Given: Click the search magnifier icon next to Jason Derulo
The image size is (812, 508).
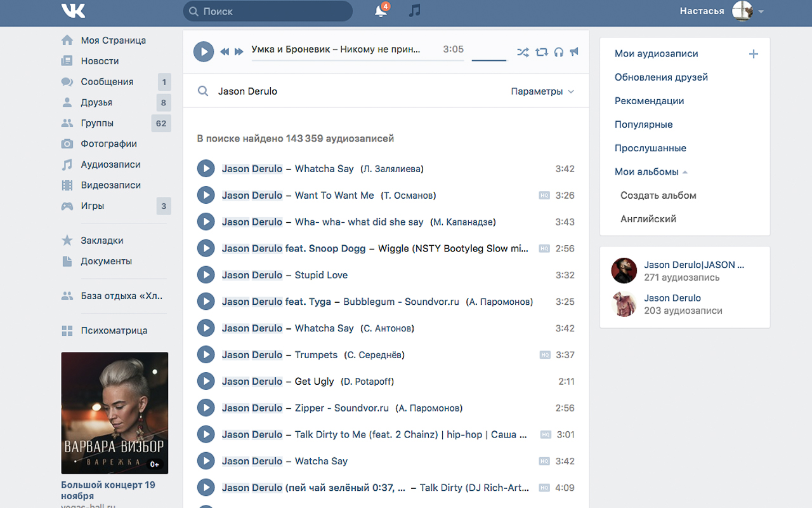Looking at the screenshot, I should click(203, 91).
